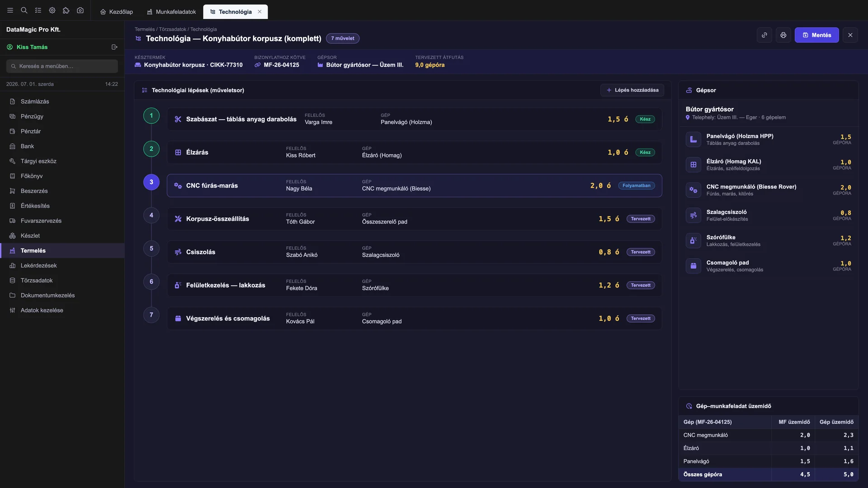Viewport: 868px width, 488px height.
Task: Click the Törzsadatok breadcrumb link
Action: point(172,29)
